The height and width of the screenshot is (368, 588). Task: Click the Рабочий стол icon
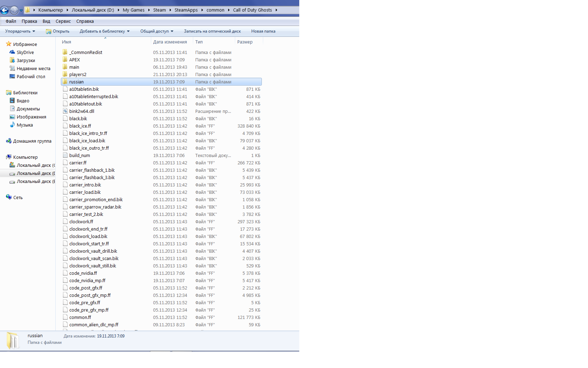pos(12,76)
